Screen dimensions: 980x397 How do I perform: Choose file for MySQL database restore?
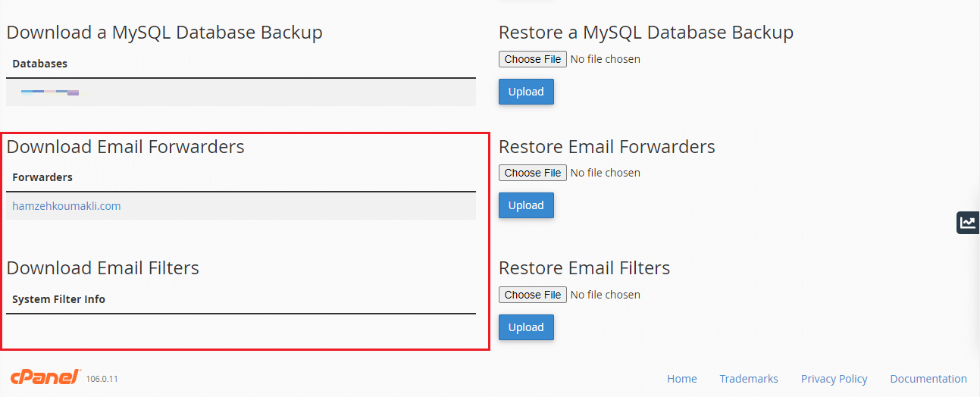click(x=533, y=59)
